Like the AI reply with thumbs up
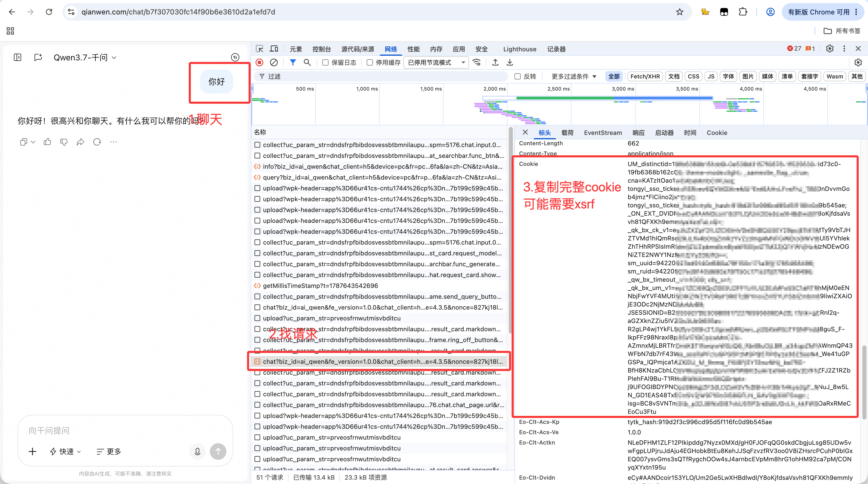This screenshot has width=868, height=484. pyautogui.click(x=47, y=142)
